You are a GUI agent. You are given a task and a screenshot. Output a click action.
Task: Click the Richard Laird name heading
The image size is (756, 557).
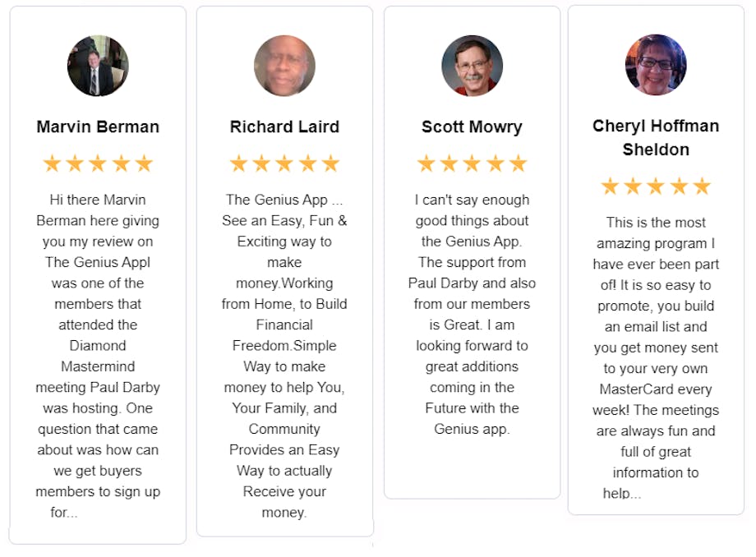pyautogui.click(x=284, y=127)
